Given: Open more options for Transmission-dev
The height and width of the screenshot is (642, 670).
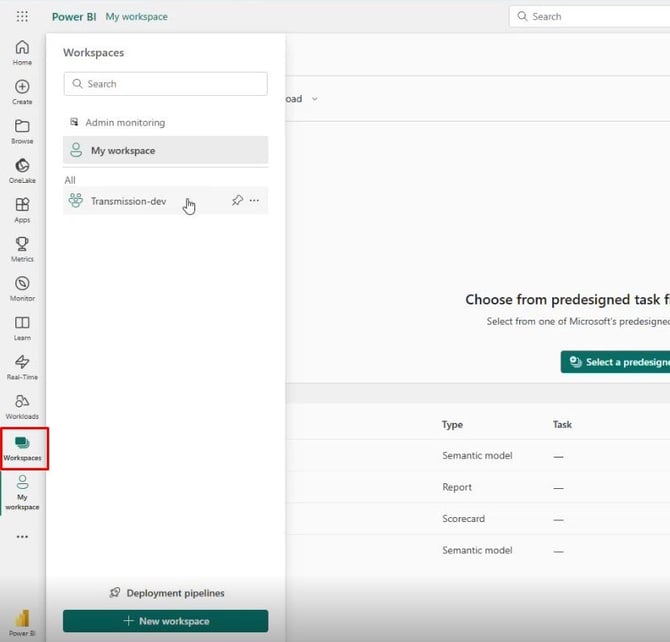Looking at the screenshot, I should (254, 201).
